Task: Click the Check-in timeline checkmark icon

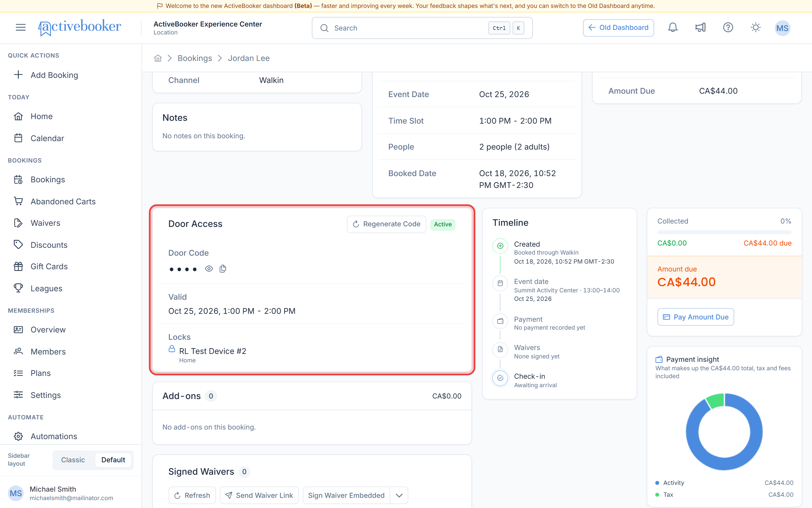Action: [500, 378]
